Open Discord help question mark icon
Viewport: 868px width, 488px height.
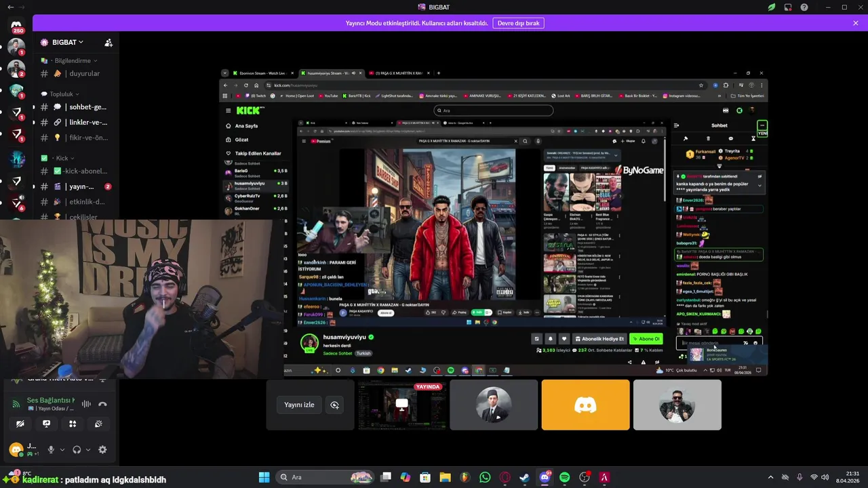pos(804,7)
